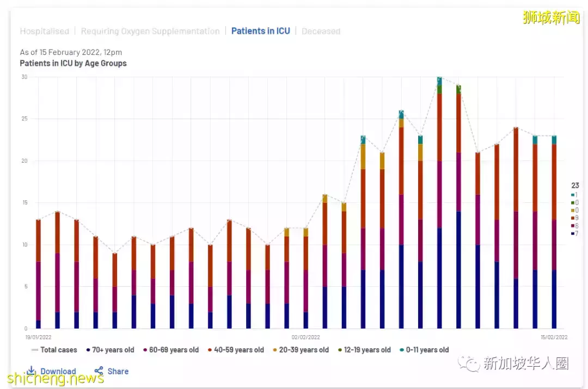Select the Patients in ICU tab
The image size is (588, 389).
(x=260, y=31)
